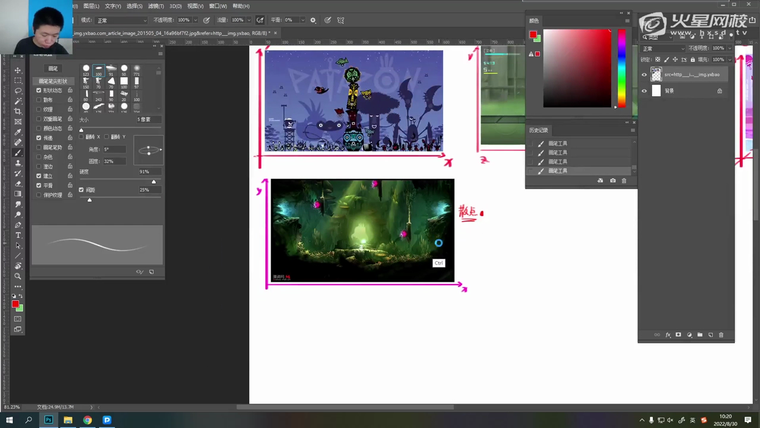Click the 画笔笔尖形状 button in brush panel
Viewport: 760px width, 428px height.
52,80
